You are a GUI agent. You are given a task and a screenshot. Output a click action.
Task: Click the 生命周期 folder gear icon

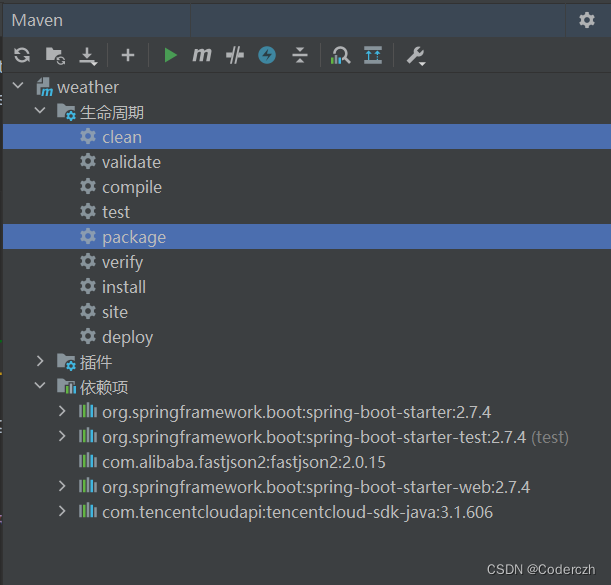click(66, 112)
